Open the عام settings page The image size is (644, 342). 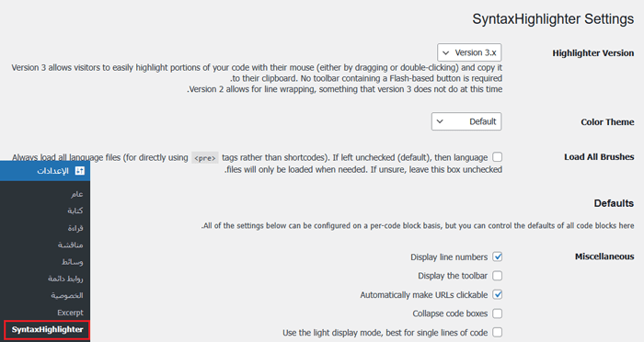pos(76,194)
